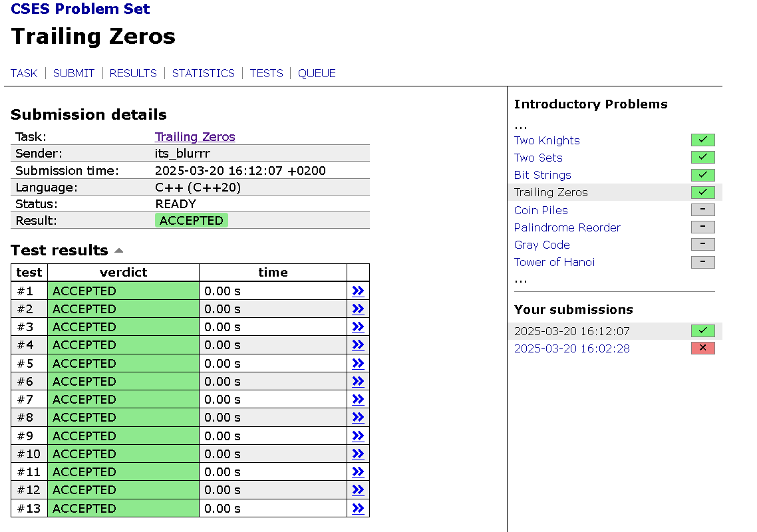This screenshot has width=757, height=532.
Task: Click the test column header
Action: pyautogui.click(x=29, y=272)
